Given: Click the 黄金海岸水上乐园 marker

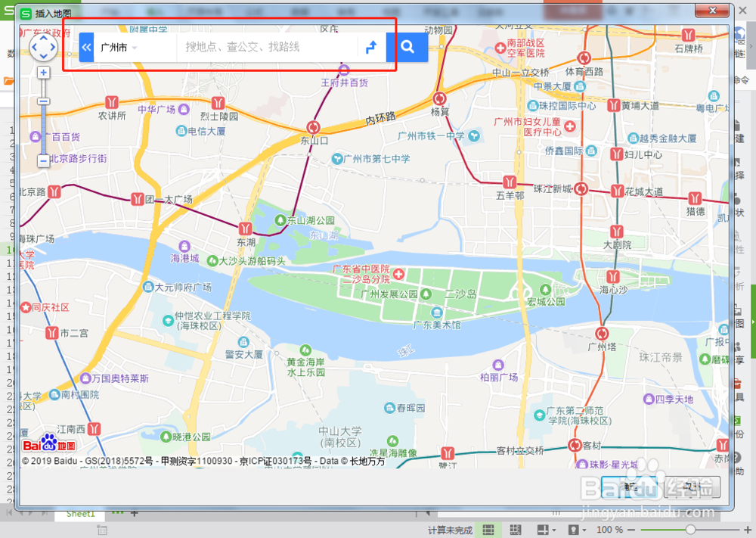Looking at the screenshot, I should [x=305, y=350].
